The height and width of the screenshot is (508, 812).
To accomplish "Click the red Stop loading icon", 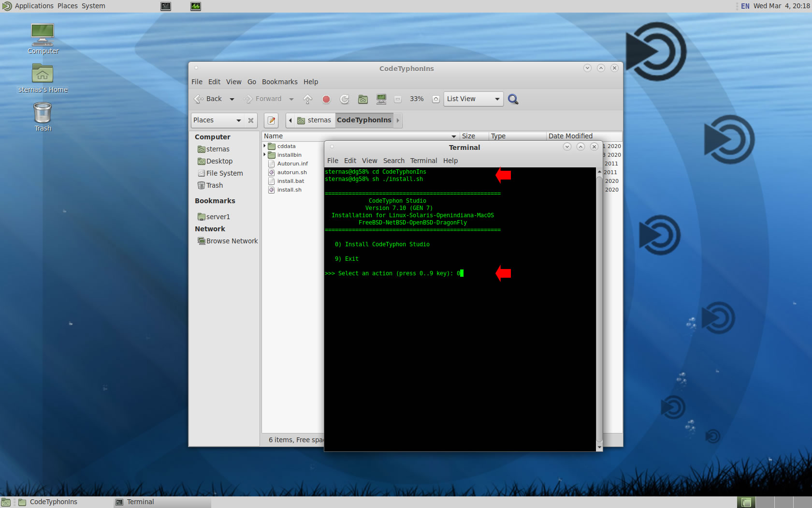I will coord(326,99).
